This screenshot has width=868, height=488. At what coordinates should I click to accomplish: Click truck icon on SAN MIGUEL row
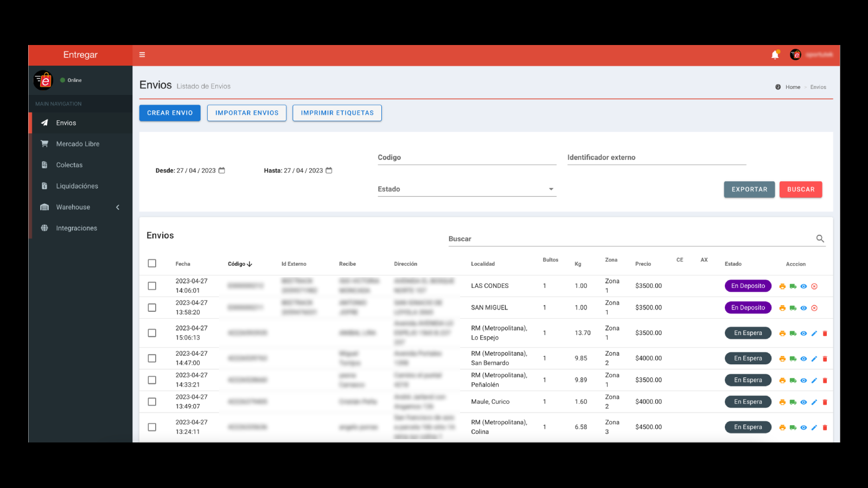793,308
